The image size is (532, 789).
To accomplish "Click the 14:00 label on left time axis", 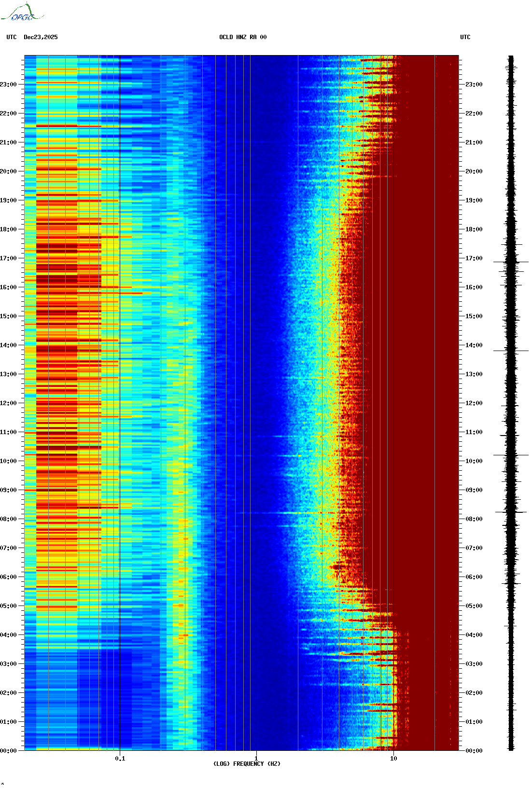I will pyautogui.click(x=8, y=345).
